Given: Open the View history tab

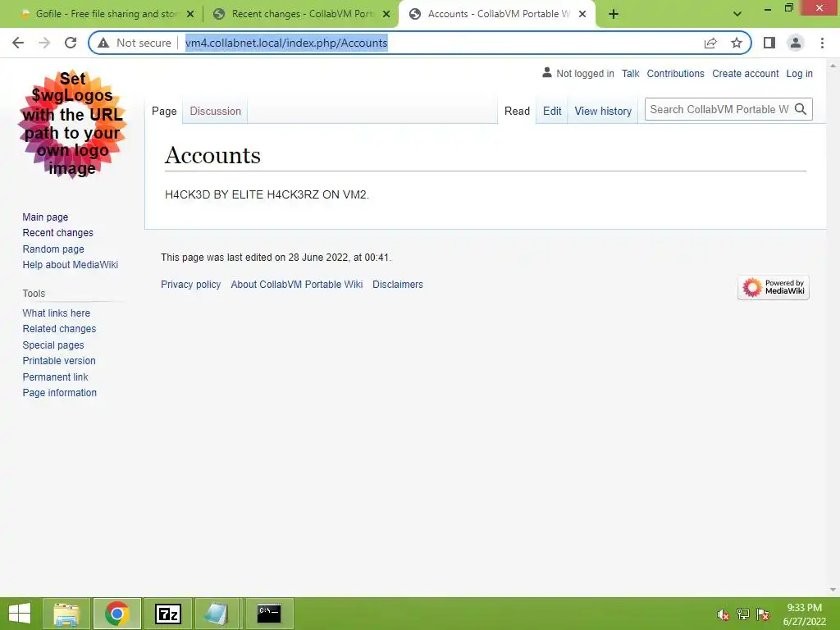Looking at the screenshot, I should [x=603, y=111].
